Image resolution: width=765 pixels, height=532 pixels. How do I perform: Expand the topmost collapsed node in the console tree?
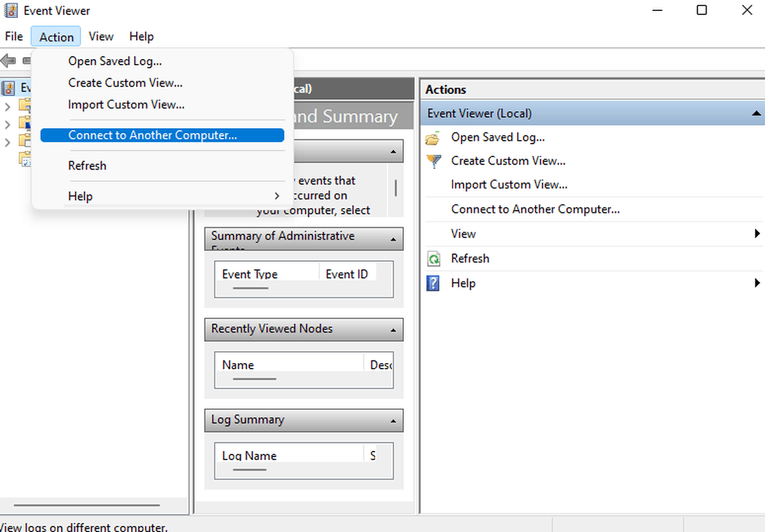pyautogui.click(x=8, y=106)
